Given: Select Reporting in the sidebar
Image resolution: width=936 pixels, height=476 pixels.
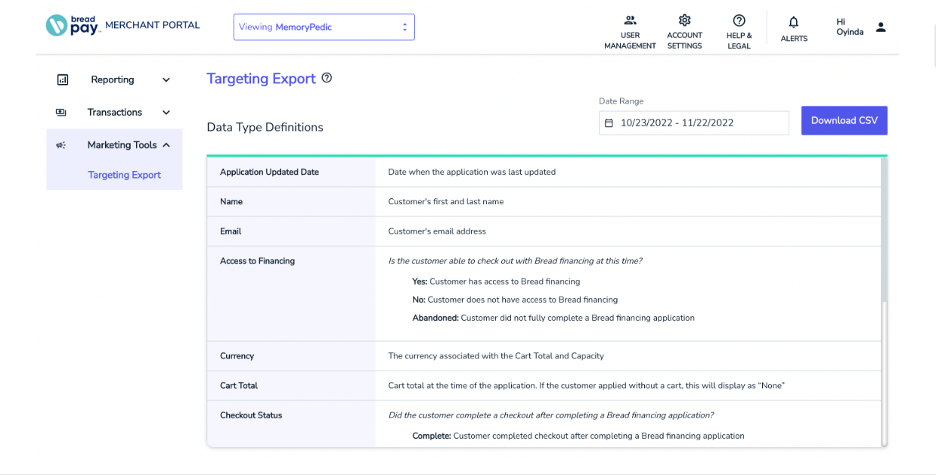Looking at the screenshot, I should [112, 79].
